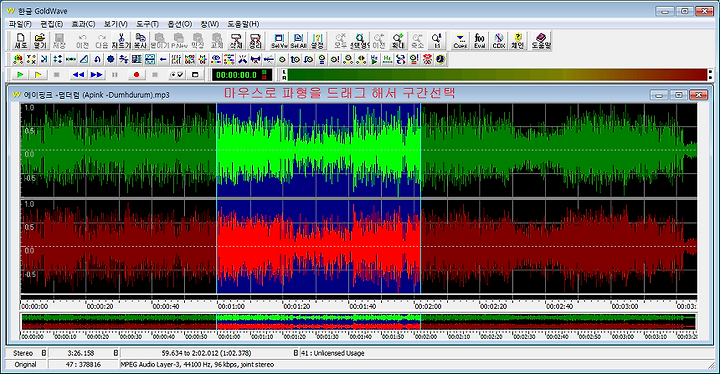Click inside the highlighted green left-channel selection

pyautogui.click(x=318, y=150)
